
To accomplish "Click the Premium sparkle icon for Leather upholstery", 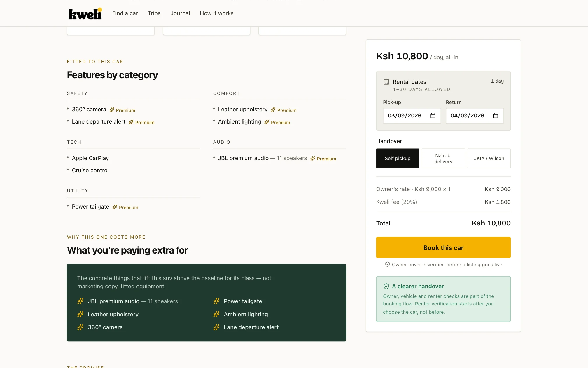I will coord(273,110).
